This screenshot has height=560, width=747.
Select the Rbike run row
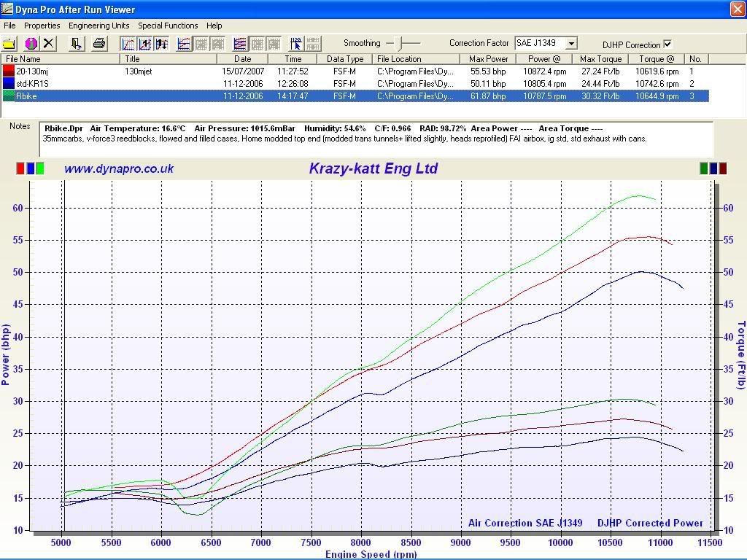tap(355, 96)
